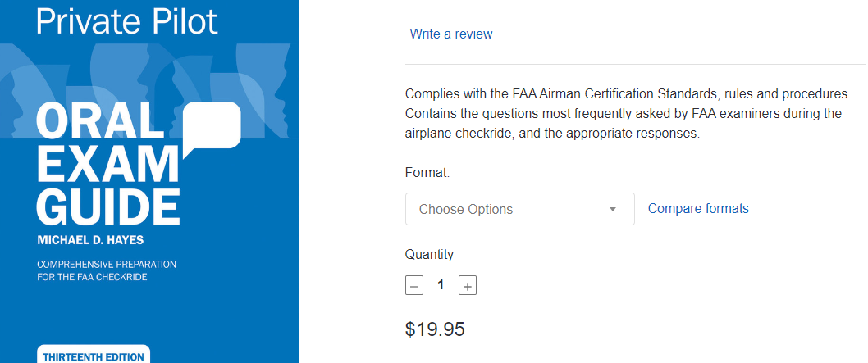This screenshot has width=868, height=363.
Task: Click the Private Pilot heading on cover
Action: point(127,20)
